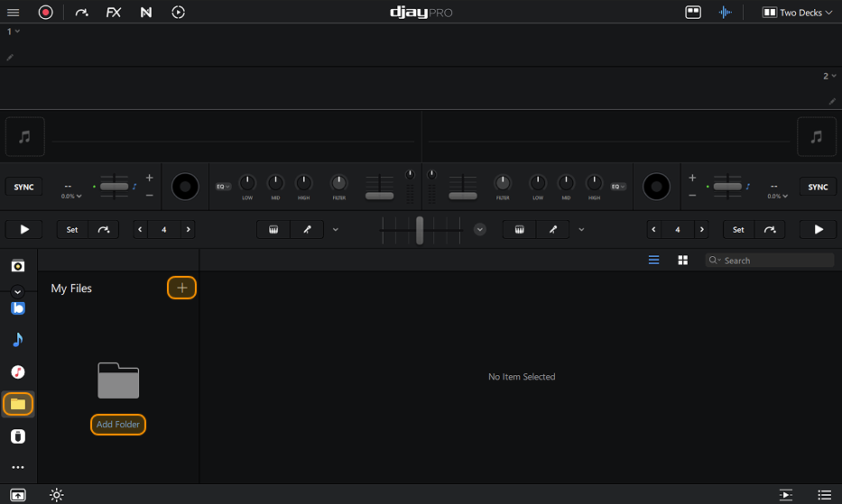
Task: Increase right deck loop length arrow
Action: tap(702, 229)
